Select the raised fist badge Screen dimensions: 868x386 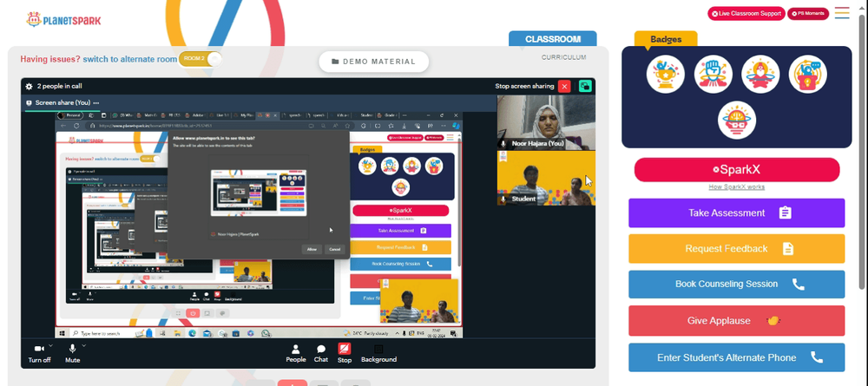coord(713,74)
